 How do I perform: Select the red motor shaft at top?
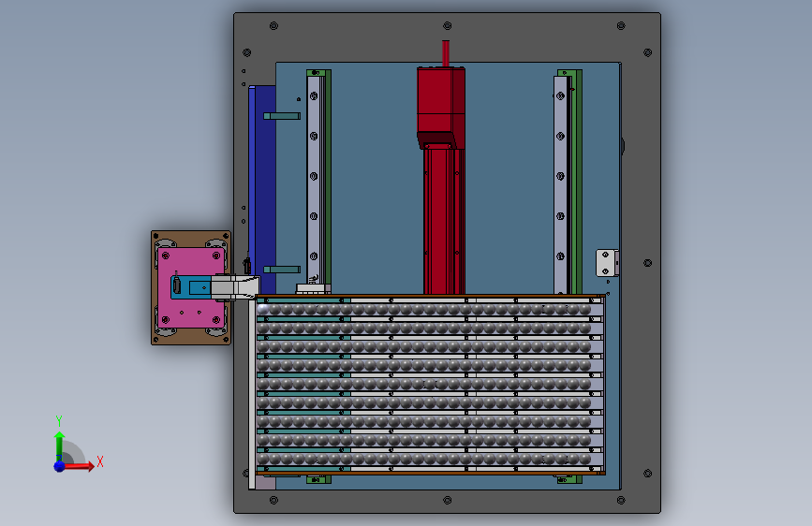(446, 53)
